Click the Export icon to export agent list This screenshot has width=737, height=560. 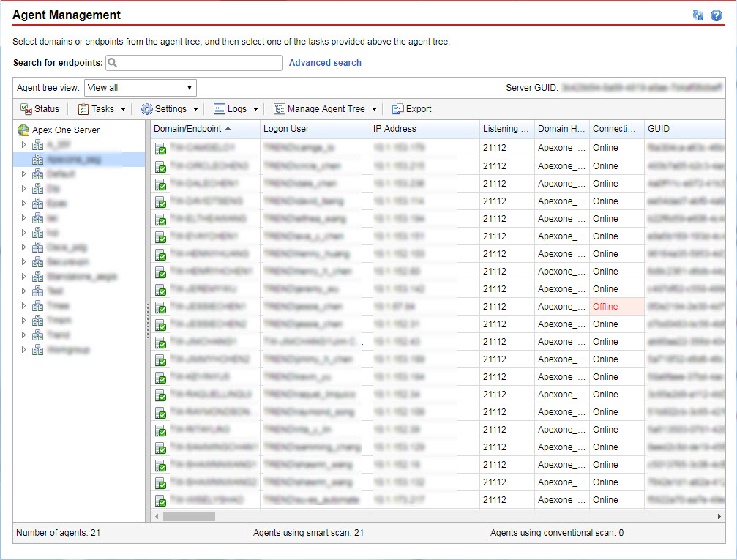[x=397, y=108]
